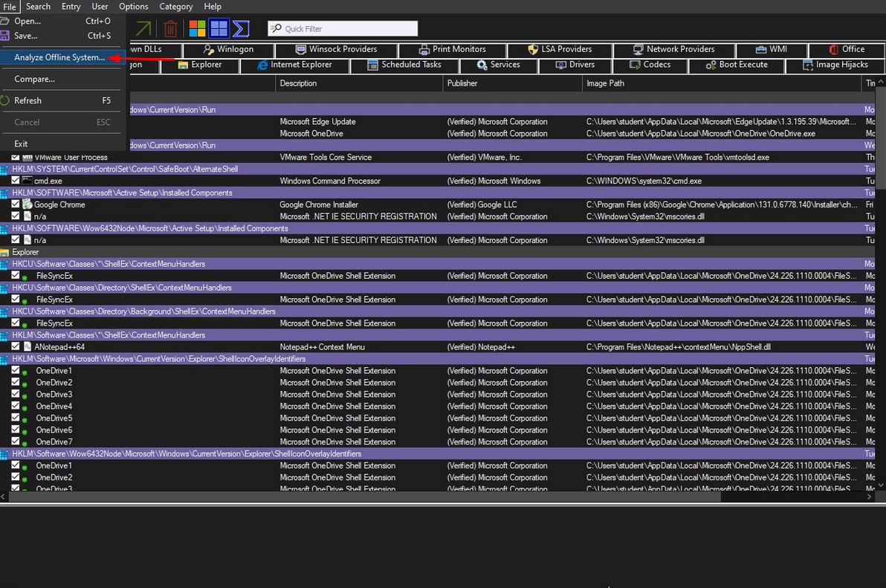
Task: Switch to the Winsock Providers tab
Action: [x=342, y=49]
